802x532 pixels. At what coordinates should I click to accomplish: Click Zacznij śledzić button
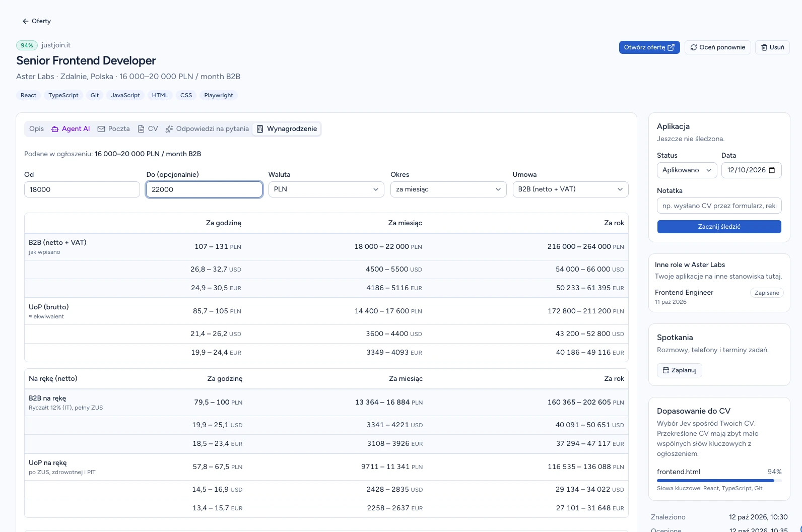pos(719,227)
